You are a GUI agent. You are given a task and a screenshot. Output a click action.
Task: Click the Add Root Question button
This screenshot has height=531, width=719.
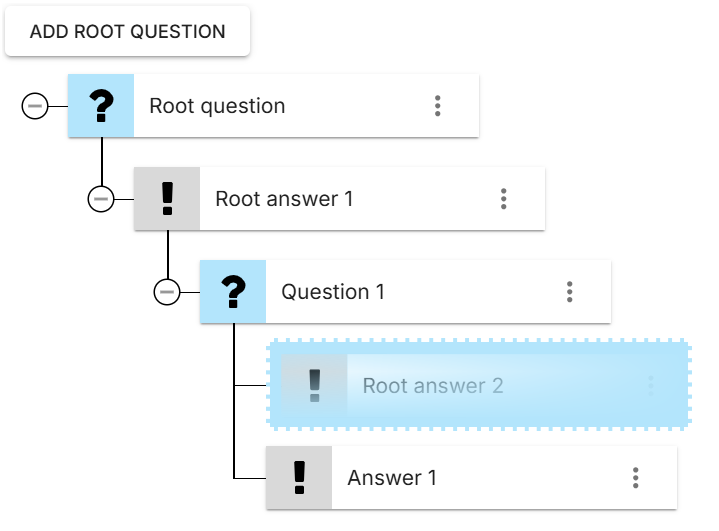(x=127, y=32)
